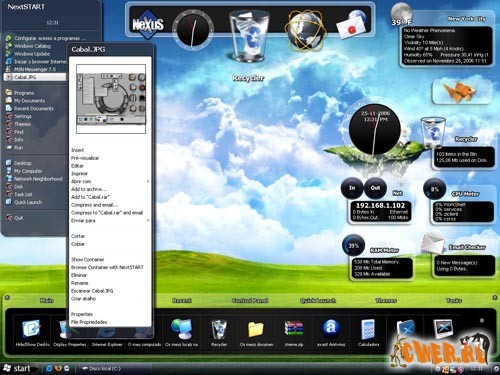The image size is (500, 375).
Task: Open the globe browser icon in top dock
Action: pos(305,30)
